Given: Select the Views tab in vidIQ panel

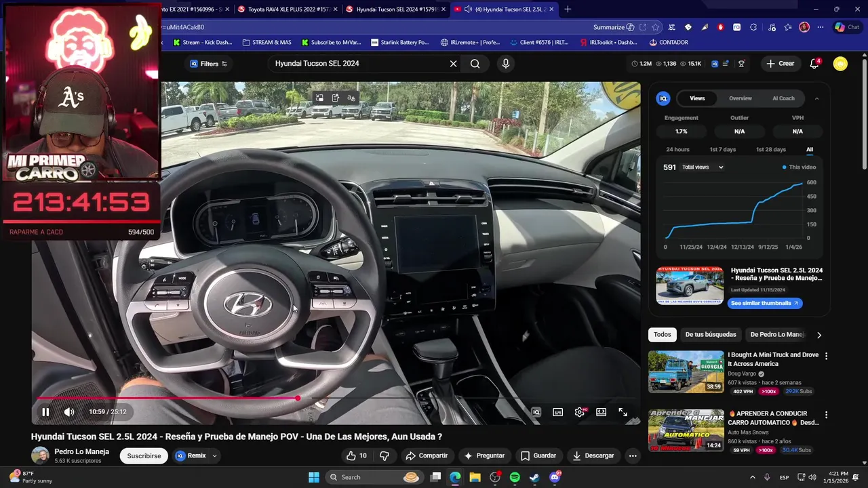Looking at the screenshot, I should tap(697, 98).
